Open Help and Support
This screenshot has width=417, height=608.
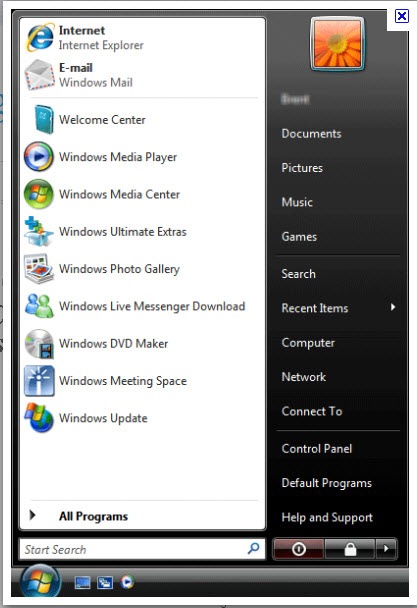[327, 517]
